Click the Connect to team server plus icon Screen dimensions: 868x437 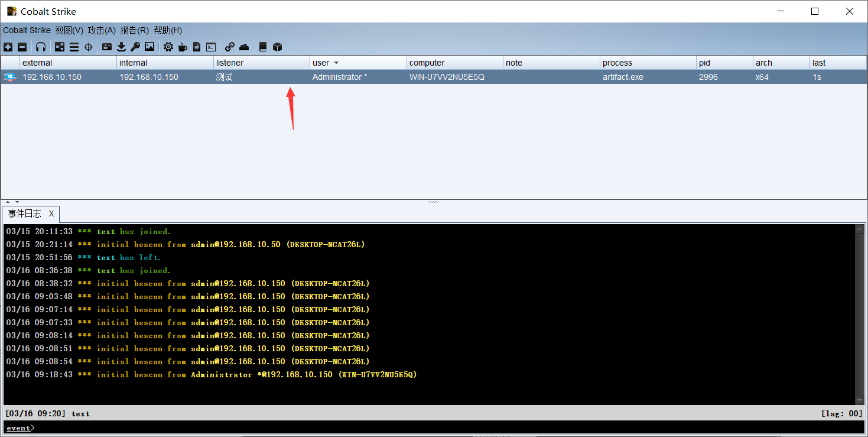(x=8, y=47)
